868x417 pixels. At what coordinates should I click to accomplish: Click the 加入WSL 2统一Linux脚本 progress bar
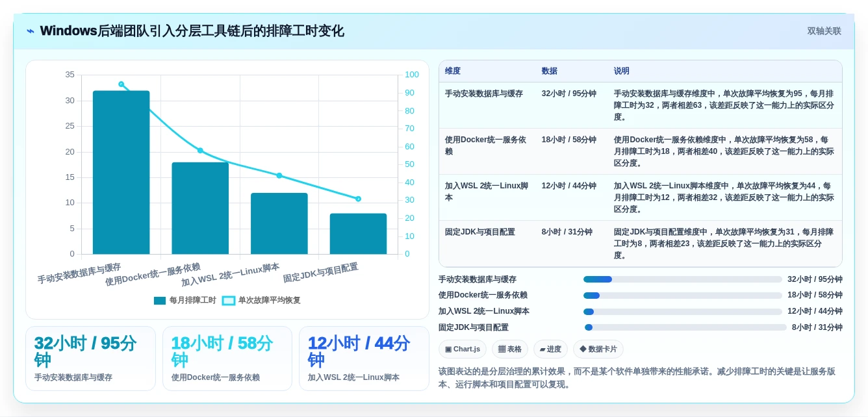pyautogui.click(x=683, y=312)
